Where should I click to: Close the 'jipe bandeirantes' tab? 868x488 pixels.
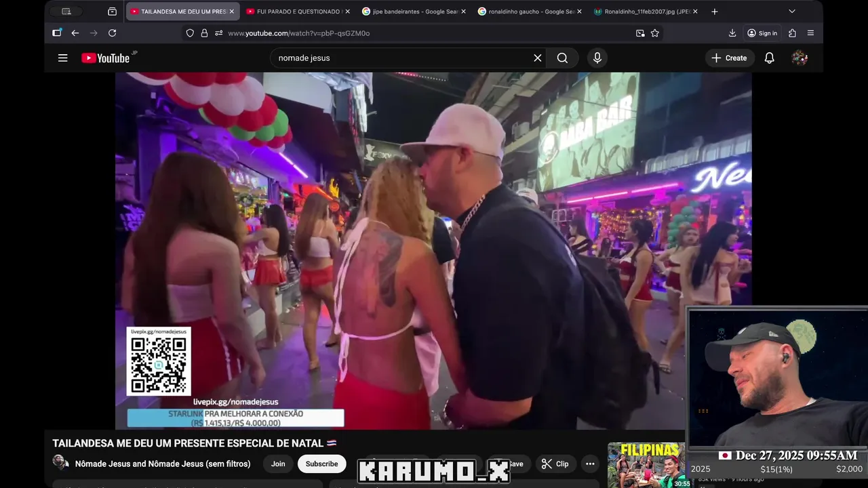pyautogui.click(x=463, y=12)
